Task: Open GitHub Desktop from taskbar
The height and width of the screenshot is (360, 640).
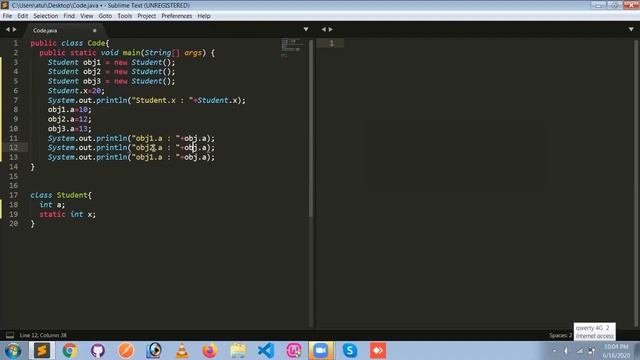Action: (x=98, y=351)
